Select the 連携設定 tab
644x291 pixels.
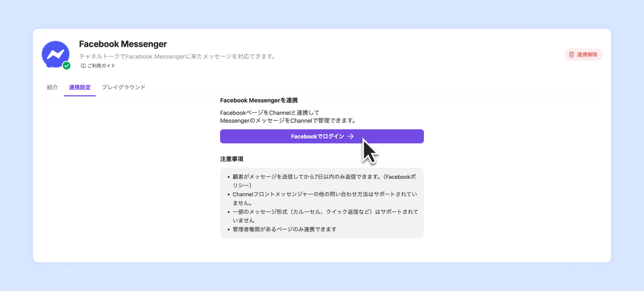pyautogui.click(x=80, y=87)
